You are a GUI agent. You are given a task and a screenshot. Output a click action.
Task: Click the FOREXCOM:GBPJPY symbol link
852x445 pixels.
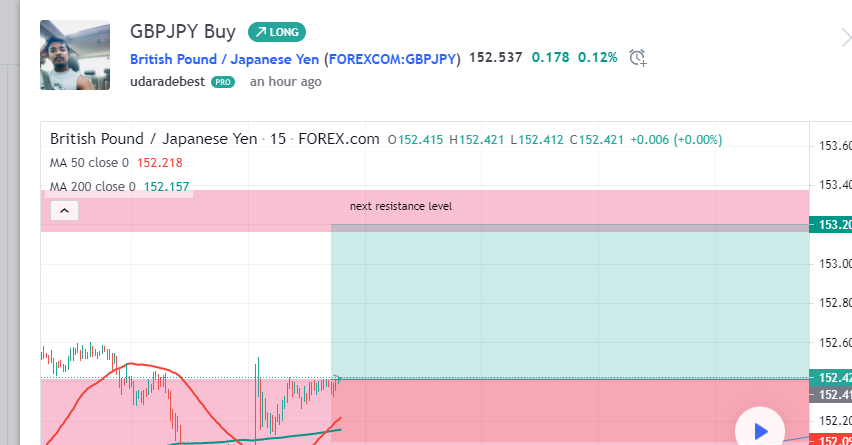(393, 59)
